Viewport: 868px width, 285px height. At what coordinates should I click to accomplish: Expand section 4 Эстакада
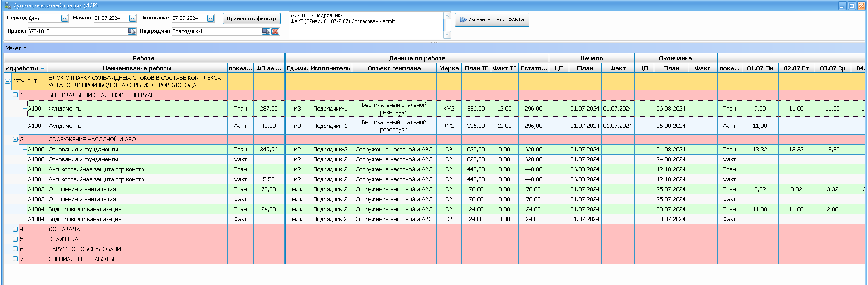coord(15,229)
